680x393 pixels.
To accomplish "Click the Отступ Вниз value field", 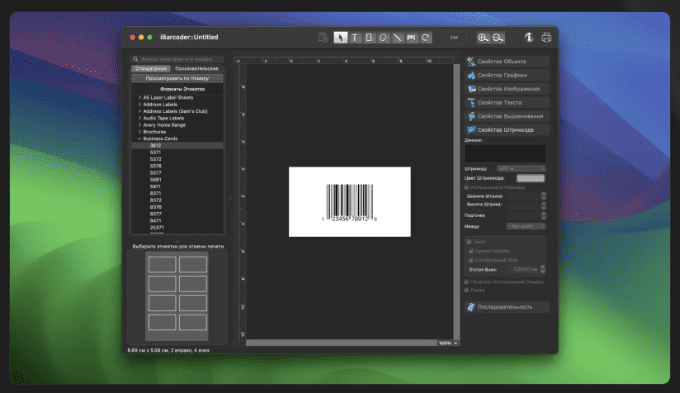I will coord(524,269).
